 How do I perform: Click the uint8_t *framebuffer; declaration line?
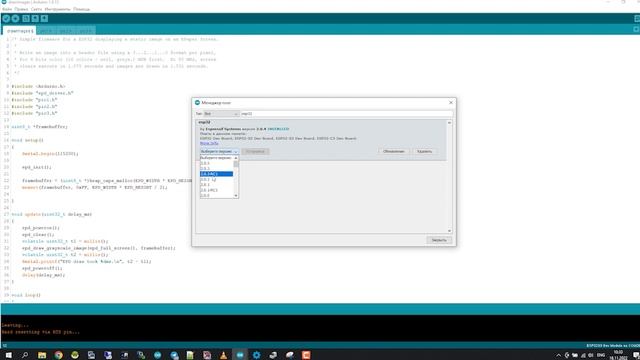(40, 127)
